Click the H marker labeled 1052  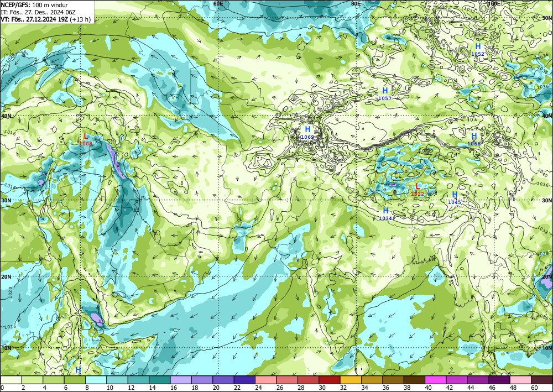[x=478, y=46]
